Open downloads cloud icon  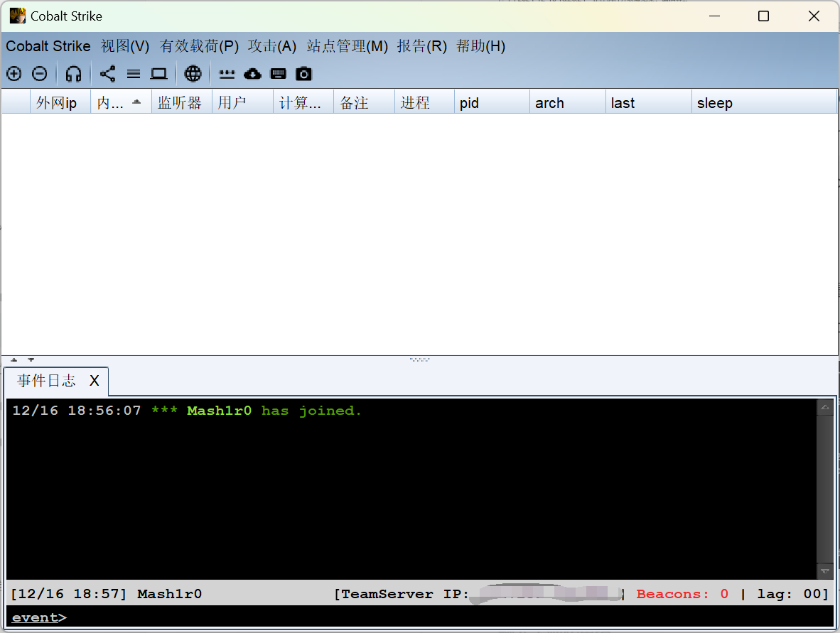252,74
